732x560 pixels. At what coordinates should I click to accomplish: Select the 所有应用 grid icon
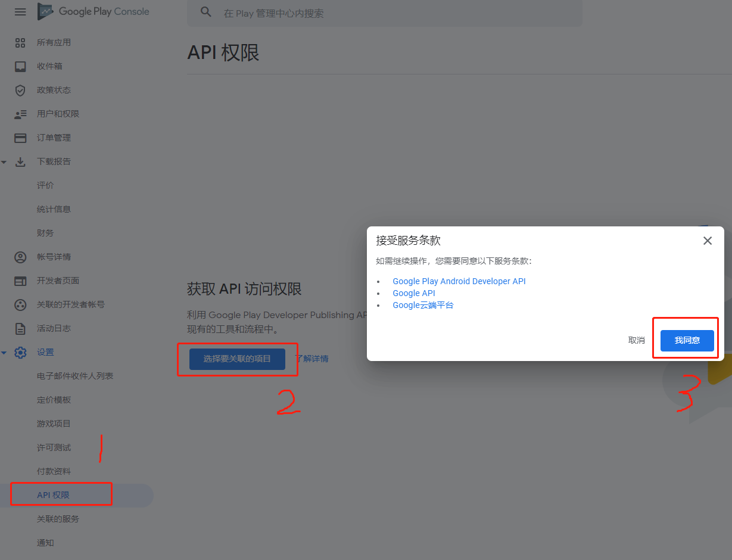20,42
